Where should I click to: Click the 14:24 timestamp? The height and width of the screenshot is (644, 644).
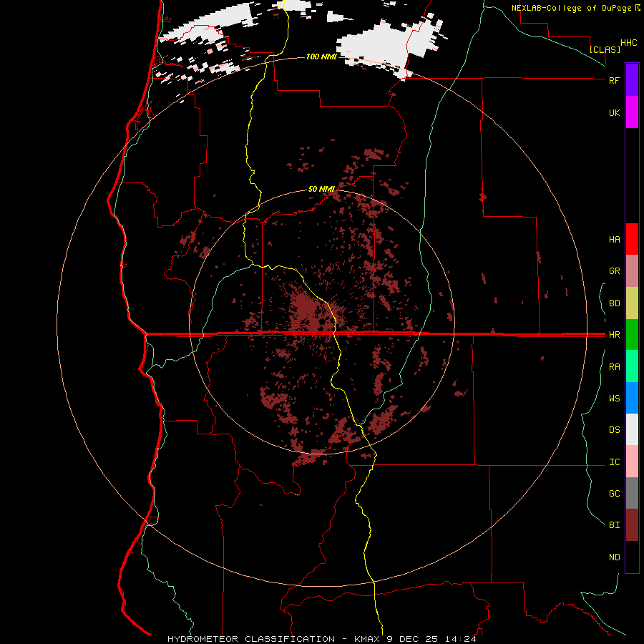click(x=462, y=639)
